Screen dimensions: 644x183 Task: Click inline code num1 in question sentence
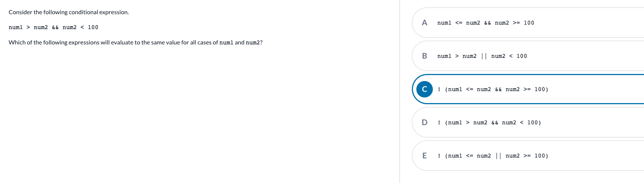click(226, 43)
